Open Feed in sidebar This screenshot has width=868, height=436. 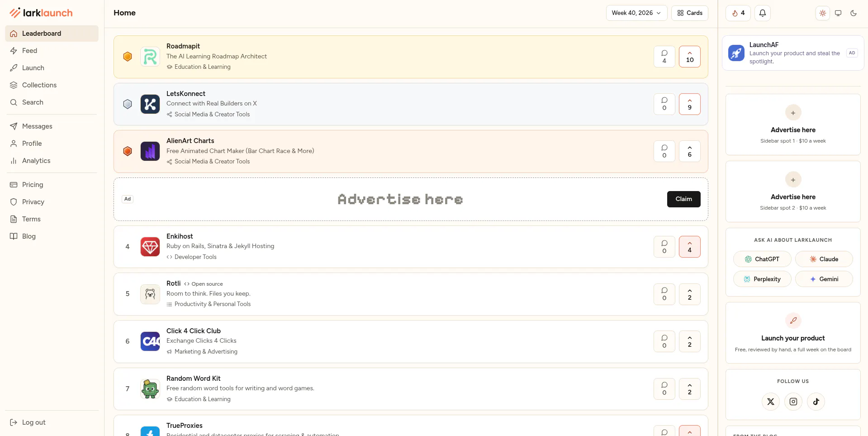52,51
